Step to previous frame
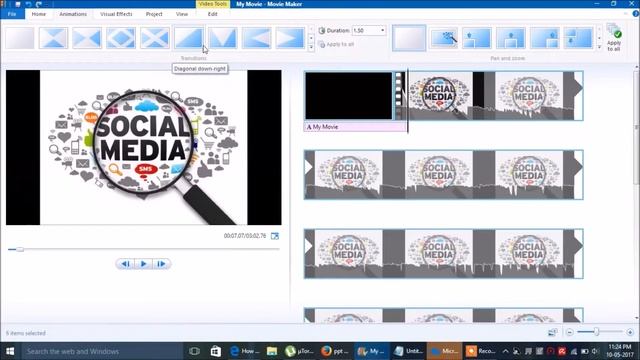 point(126,264)
